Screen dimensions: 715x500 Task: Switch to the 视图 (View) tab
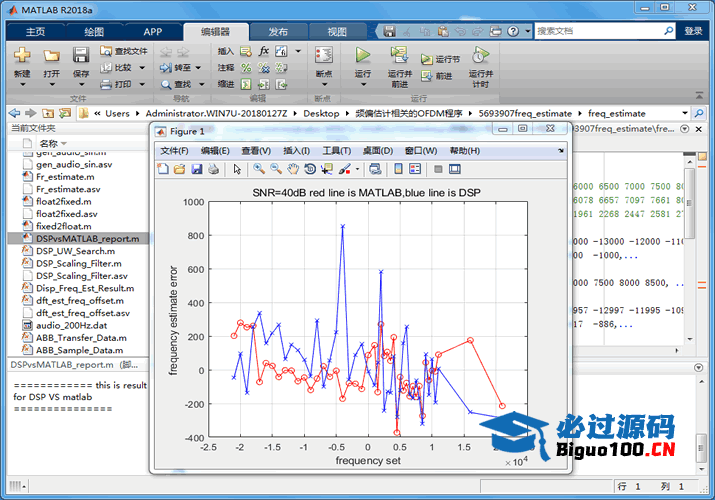[337, 31]
